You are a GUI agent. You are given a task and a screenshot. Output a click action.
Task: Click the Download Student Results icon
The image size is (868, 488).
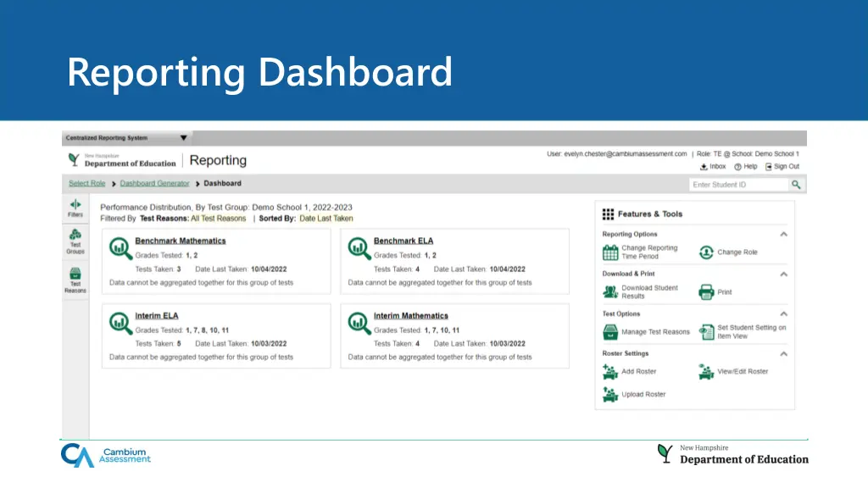(x=610, y=291)
